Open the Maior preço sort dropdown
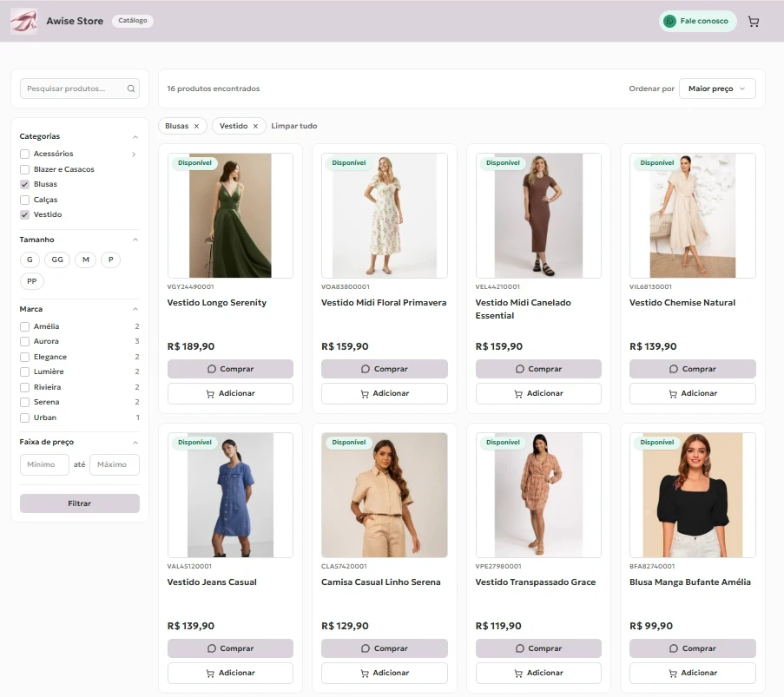Image resolution: width=784 pixels, height=697 pixels. click(717, 89)
